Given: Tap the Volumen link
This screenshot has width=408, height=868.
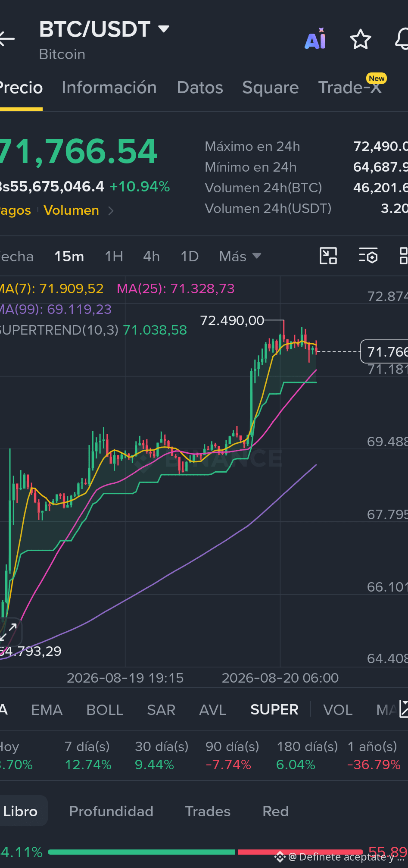Looking at the screenshot, I should coord(72,210).
